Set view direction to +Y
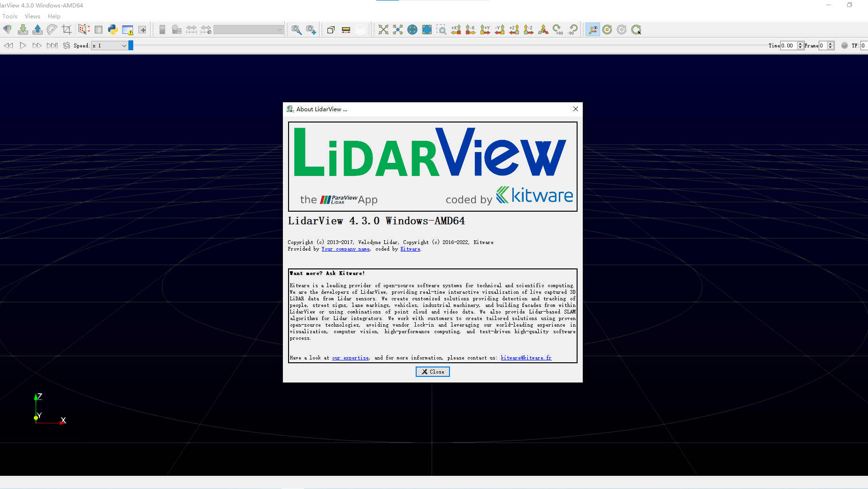This screenshot has width=868, height=489. (x=485, y=30)
